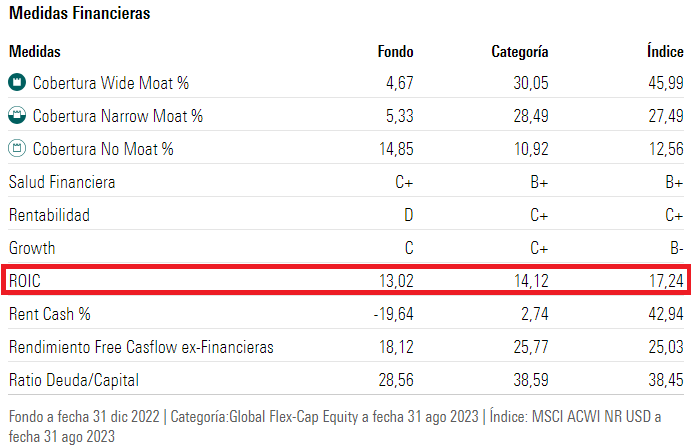Click the Rentabilidad row label
The image size is (692, 447).
point(49,215)
